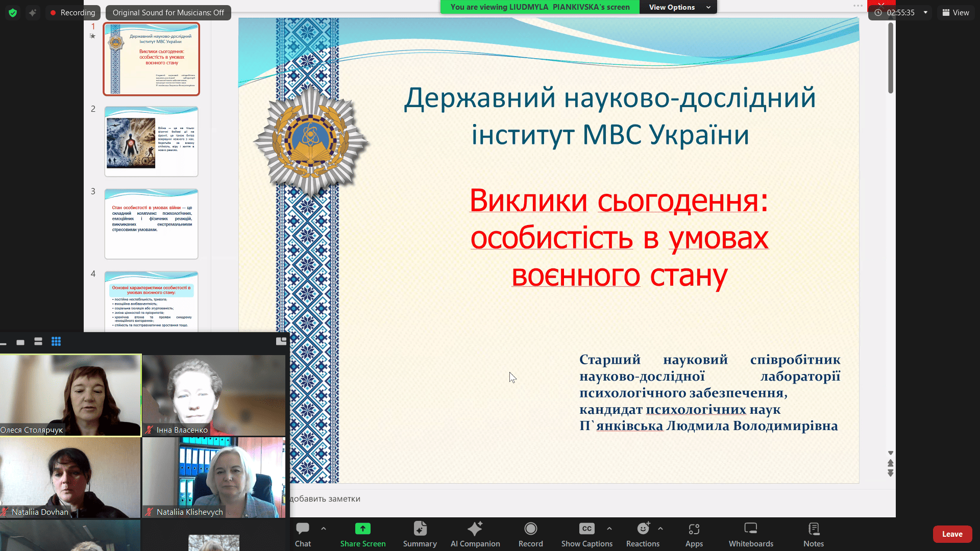
Task: Enable Show Captions
Action: (x=586, y=534)
